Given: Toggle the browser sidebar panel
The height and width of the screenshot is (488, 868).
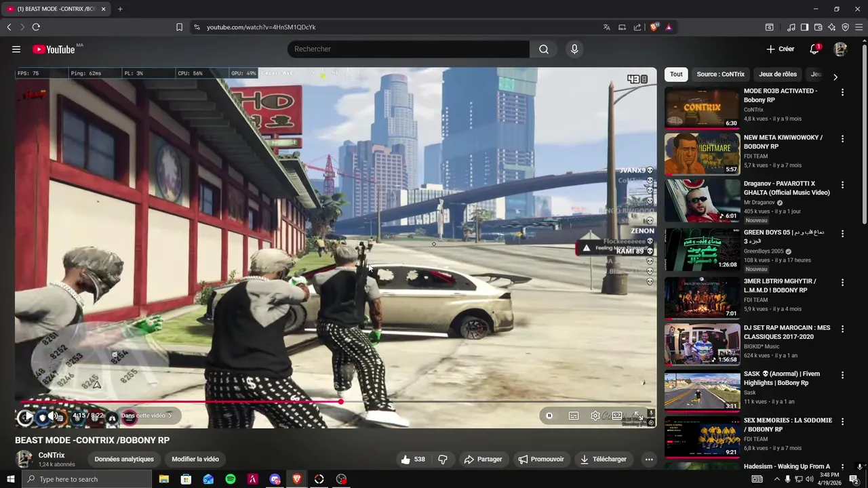Looking at the screenshot, I should coord(804,27).
